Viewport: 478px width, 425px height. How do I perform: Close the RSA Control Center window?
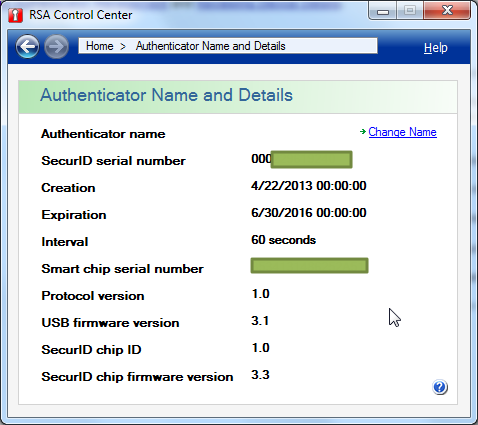447,11
